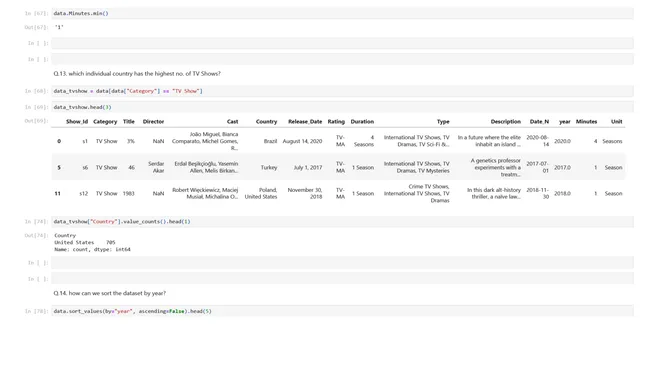Click the description starting 'In a future'
Viewport: 650px width, 366px height.
[x=489, y=141]
